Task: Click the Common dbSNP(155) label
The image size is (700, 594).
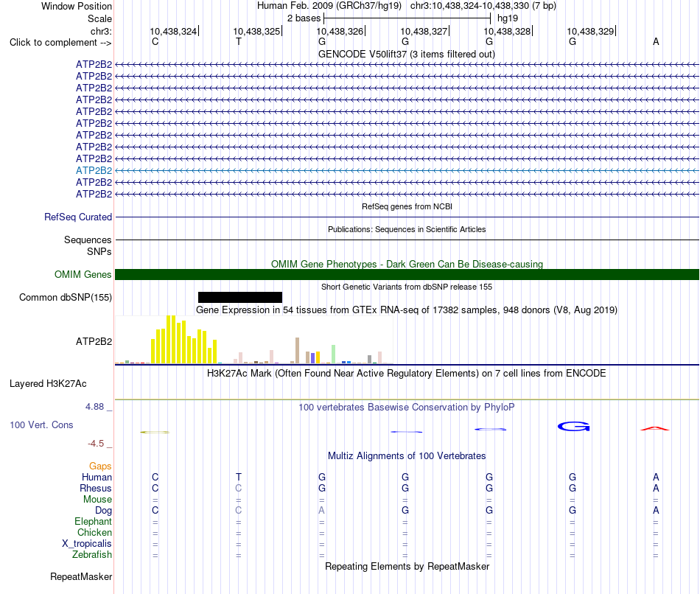Action: (66, 298)
